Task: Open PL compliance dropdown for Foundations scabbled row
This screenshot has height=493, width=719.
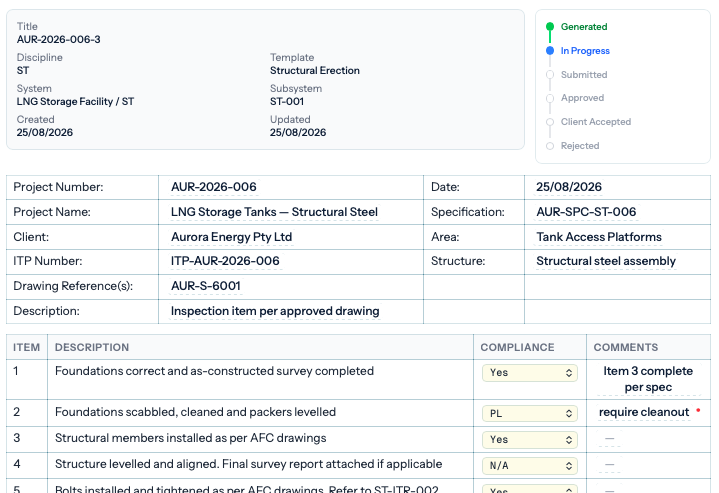Action: point(530,414)
